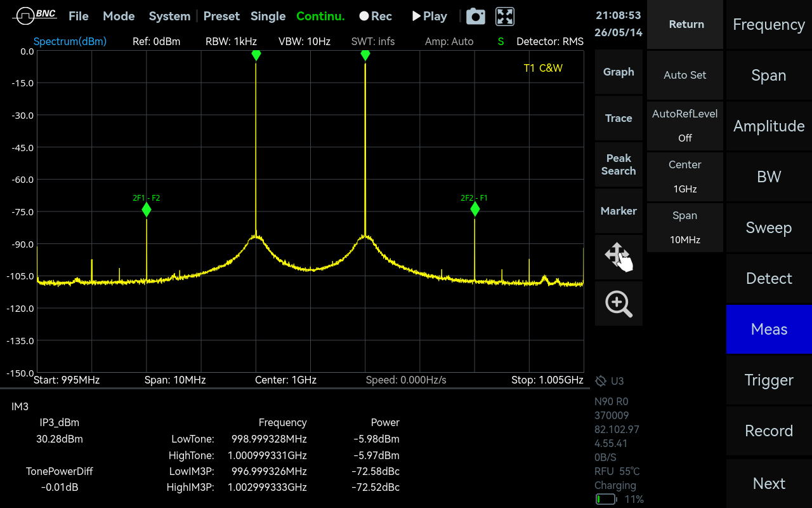
Task: Activate the zoom-in magnifier tool
Action: pyautogui.click(x=619, y=304)
